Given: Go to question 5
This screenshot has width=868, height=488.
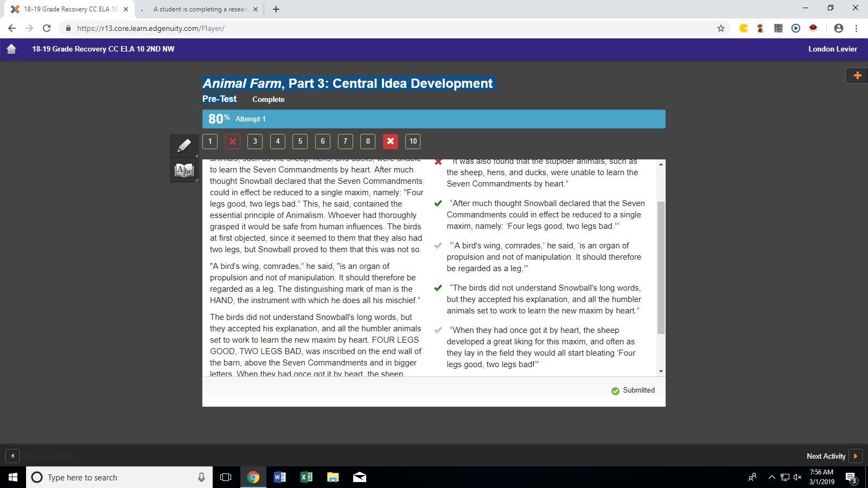Looking at the screenshot, I should click(300, 142).
